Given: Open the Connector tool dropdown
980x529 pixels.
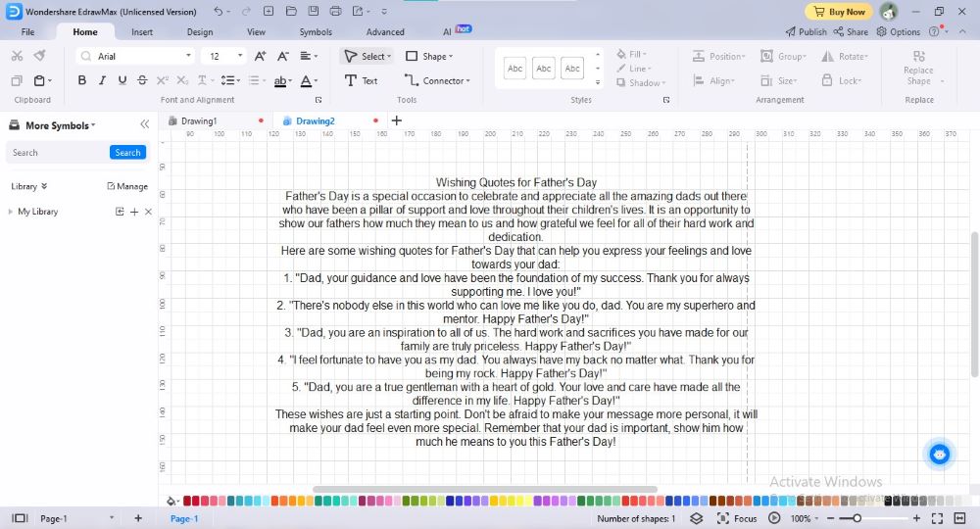Looking at the screenshot, I should [437, 80].
